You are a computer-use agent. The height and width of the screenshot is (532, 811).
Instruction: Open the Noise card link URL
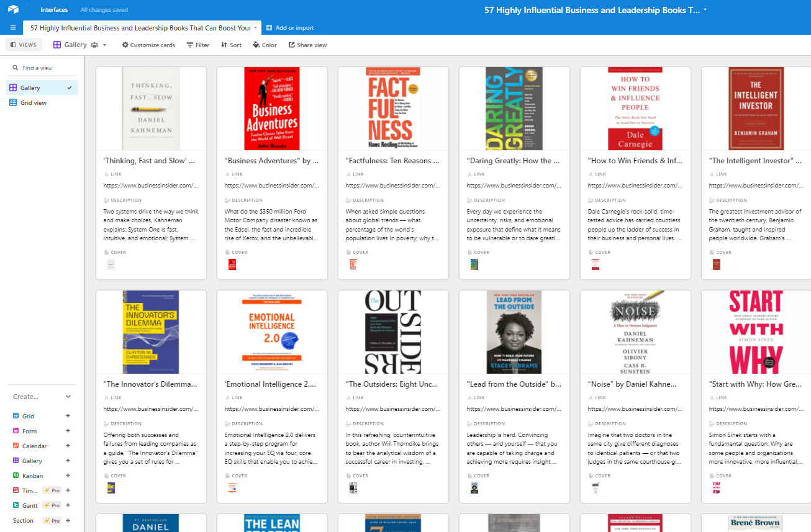pyautogui.click(x=635, y=408)
